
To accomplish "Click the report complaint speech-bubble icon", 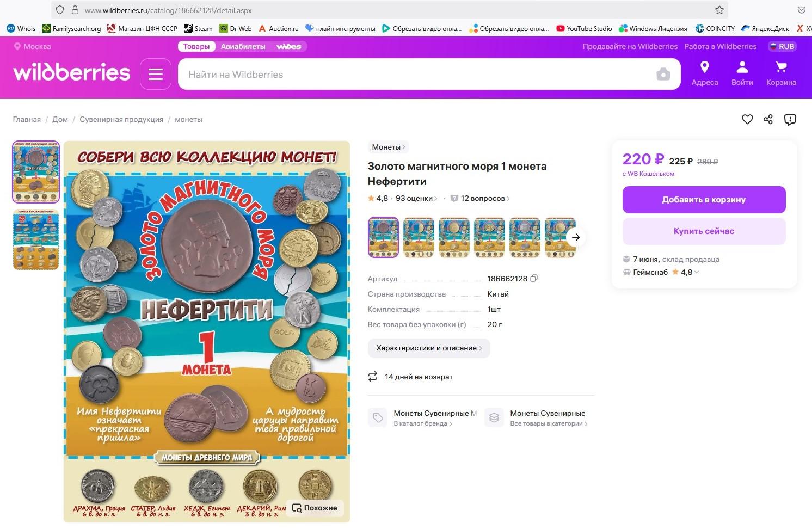I will [x=790, y=120].
